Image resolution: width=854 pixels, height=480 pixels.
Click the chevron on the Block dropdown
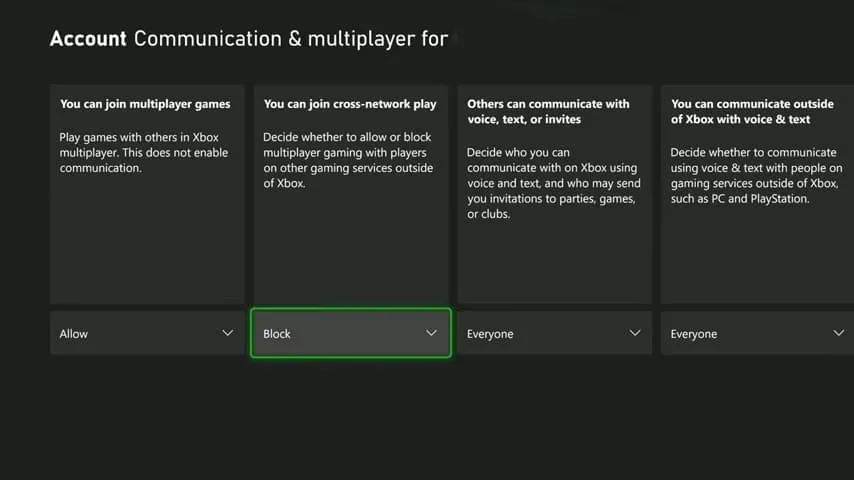coord(431,333)
